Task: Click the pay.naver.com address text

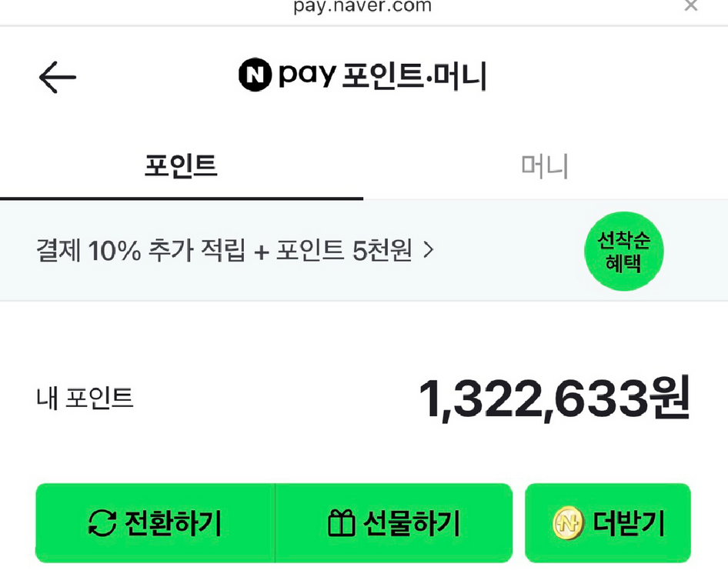Action: click(362, 7)
